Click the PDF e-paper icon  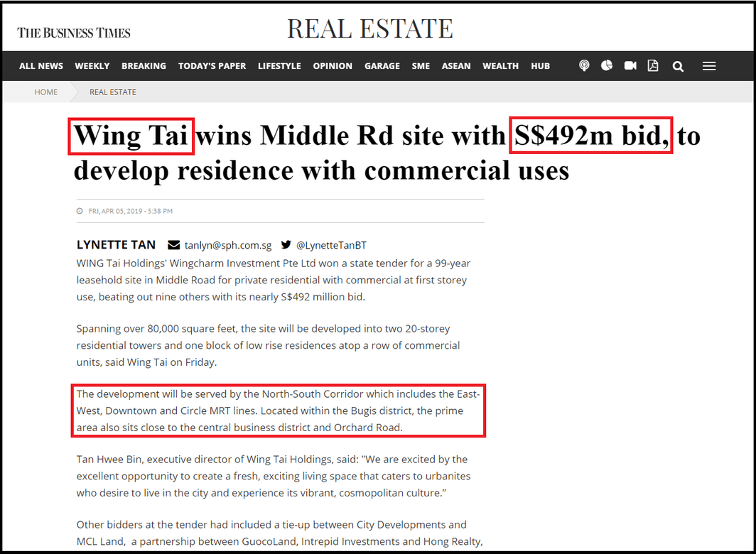tap(653, 65)
